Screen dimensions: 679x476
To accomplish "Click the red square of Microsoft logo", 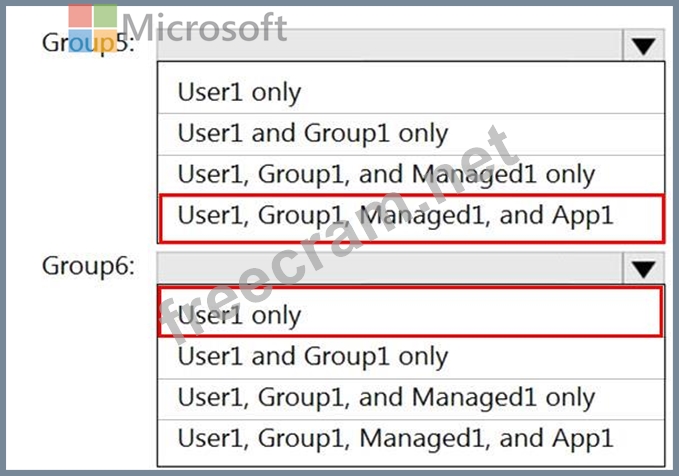I will pyautogui.click(x=81, y=18).
